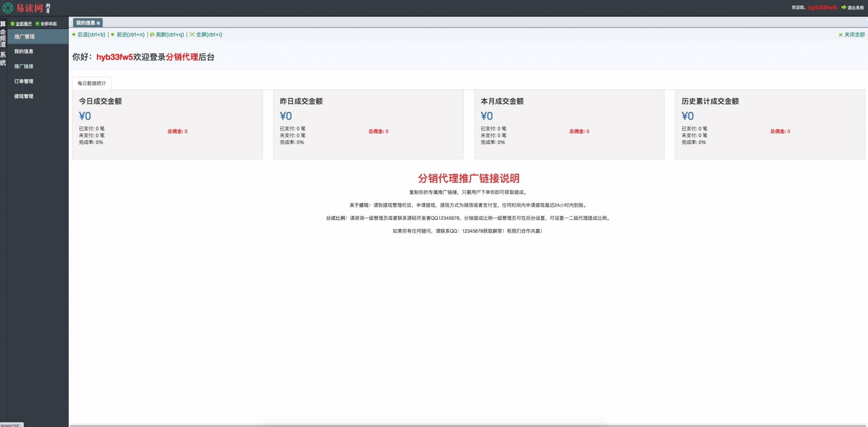Click the back 后退 arrow icon
Image resolution: width=868 pixels, height=427 pixels.
tap(74, 35)
